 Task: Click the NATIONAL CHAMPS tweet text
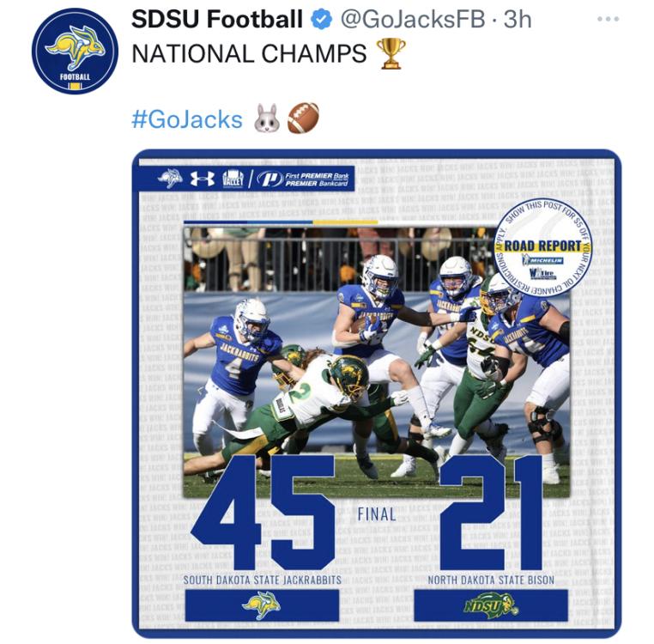(x=249, y=54)
